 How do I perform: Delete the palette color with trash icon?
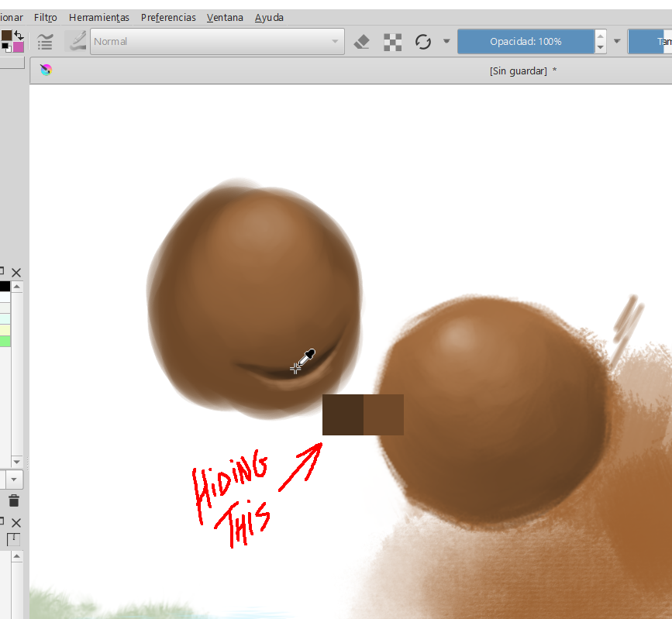click(13, 501)
